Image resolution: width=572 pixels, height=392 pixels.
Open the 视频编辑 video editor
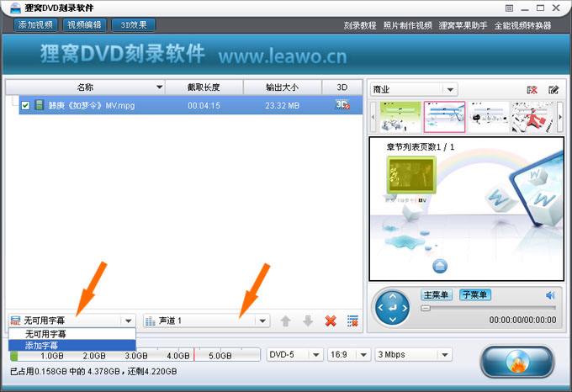coord(84,24)
